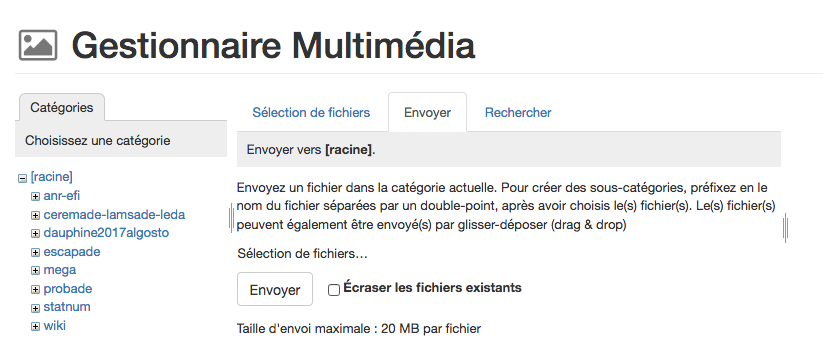
Task: Select the Envoyer tab
Action: (427, 113)
